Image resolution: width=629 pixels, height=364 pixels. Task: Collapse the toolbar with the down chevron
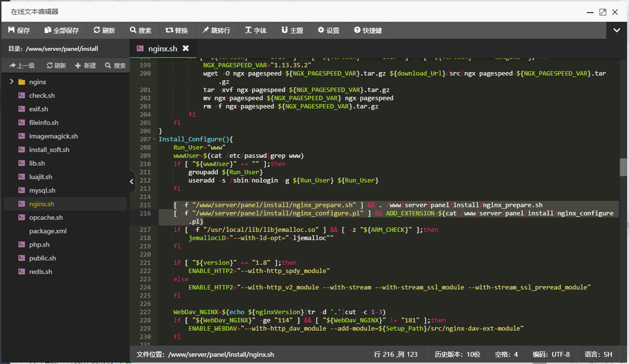(617, 30)
